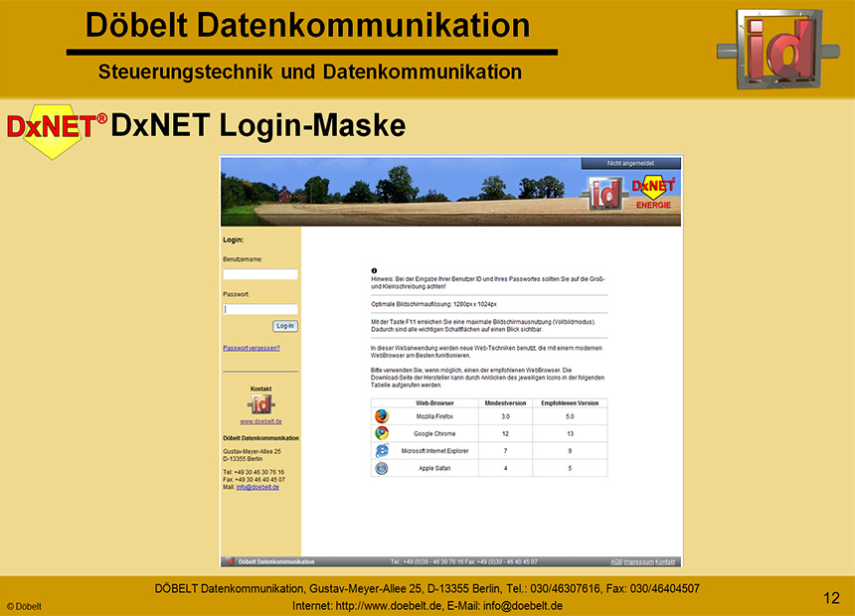The width and height of the screenshot is (855, 616).
Task: Click the Benutzername input field
Action: coord(260,274)
